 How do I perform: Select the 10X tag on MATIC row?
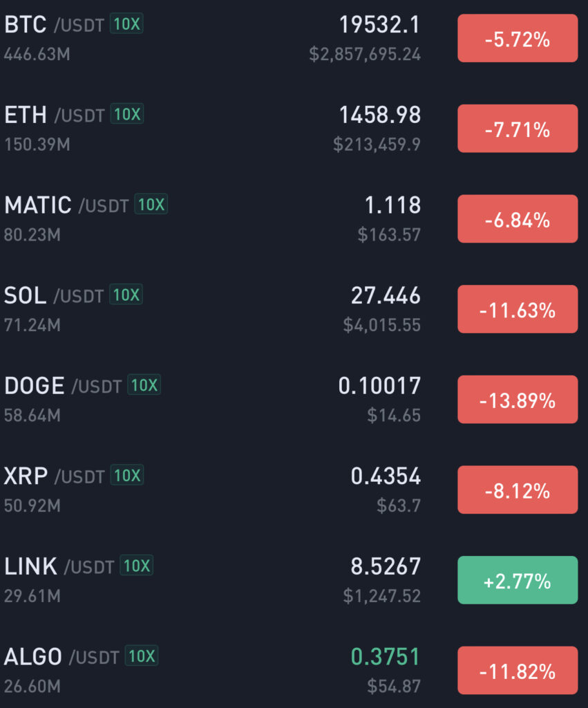pyautogui.click(x=151, y=205)
